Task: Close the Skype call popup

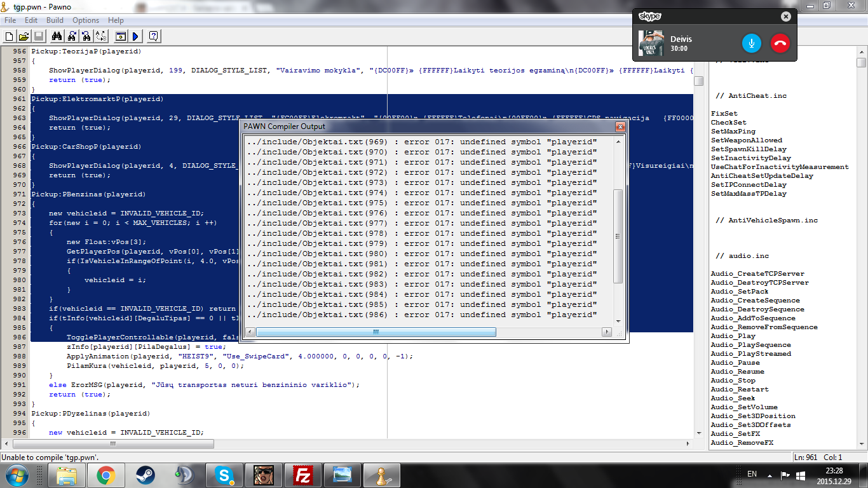Action: pyautogui.click(x=786, y=17)
